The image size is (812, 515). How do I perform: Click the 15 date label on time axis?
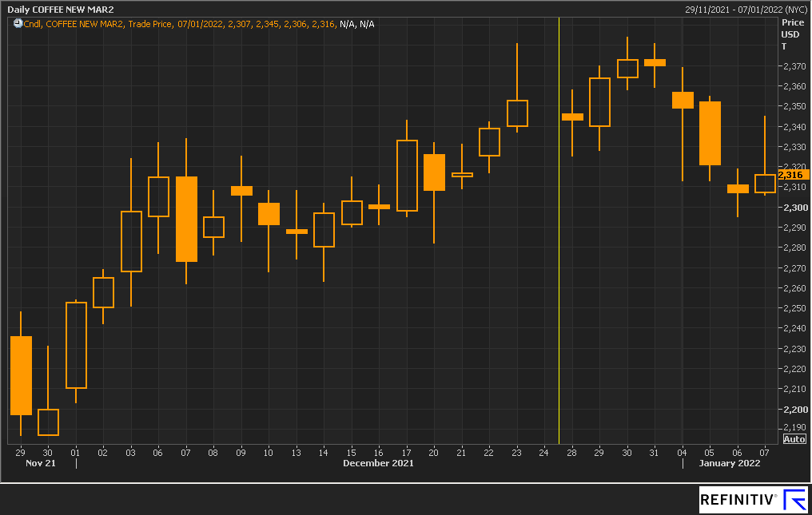click(x=351, y=453)
